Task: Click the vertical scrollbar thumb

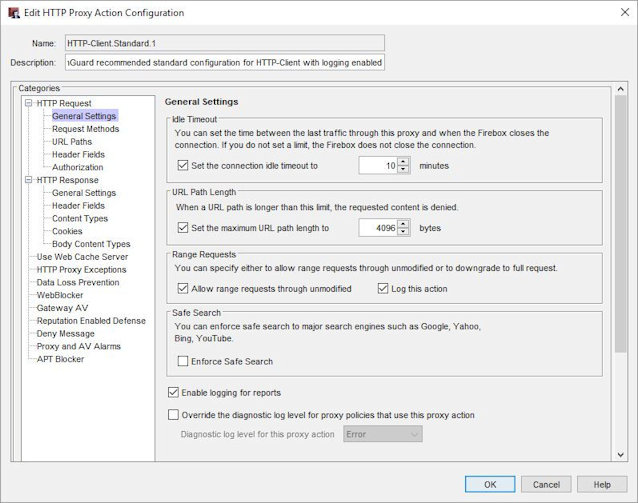Action: click(621, 224)
